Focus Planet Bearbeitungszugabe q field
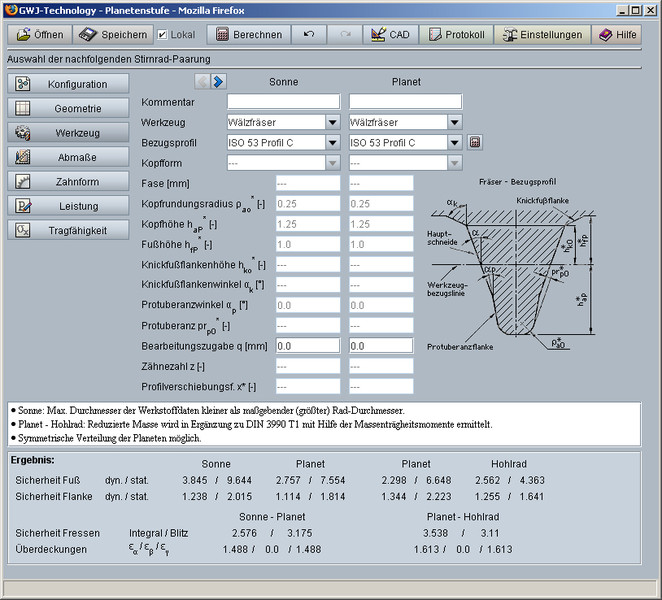The image size is (662, 600). [381, 345]
